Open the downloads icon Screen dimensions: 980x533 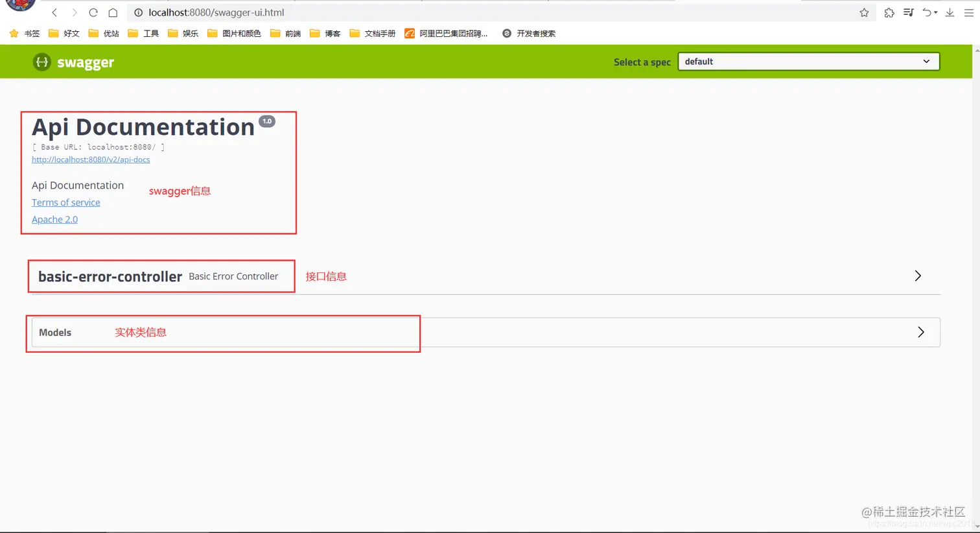coord(950,12)
